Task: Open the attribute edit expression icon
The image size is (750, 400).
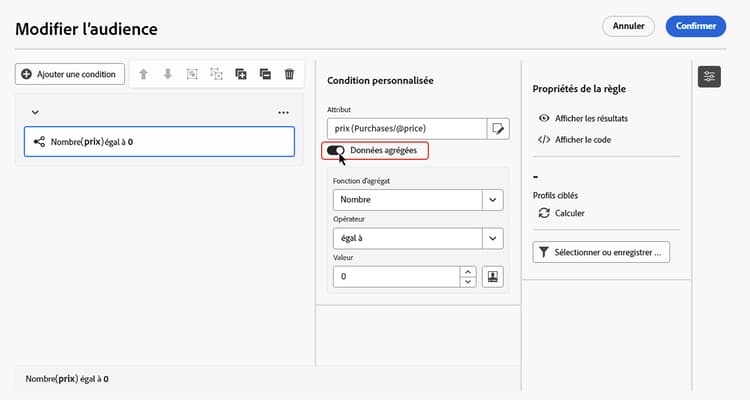Action: coord(498,128)
